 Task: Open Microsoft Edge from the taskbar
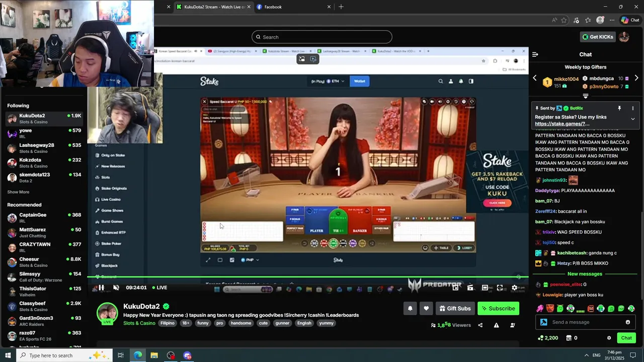138,355
